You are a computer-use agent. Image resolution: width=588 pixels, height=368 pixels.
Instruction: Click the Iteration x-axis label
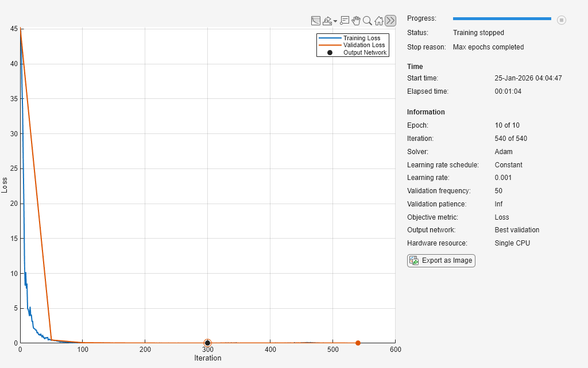pos(207,358)
